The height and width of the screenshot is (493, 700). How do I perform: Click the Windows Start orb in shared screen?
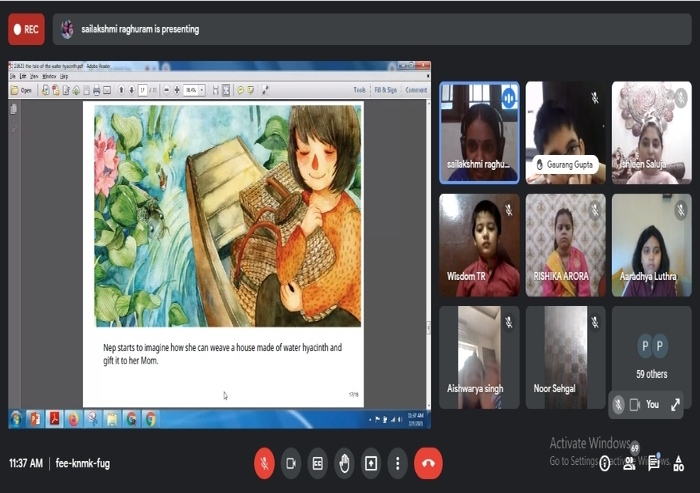[x=16, y=419]
